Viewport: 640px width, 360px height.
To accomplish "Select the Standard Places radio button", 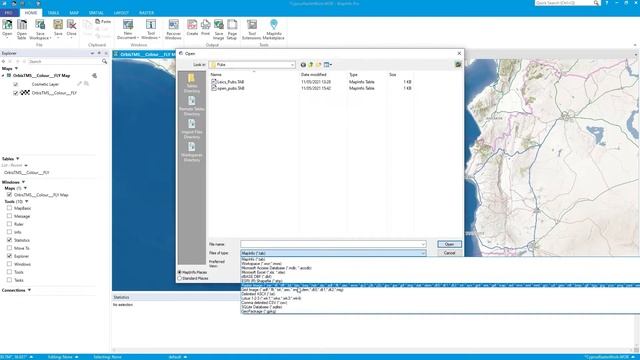I will [x=180, y=278].
